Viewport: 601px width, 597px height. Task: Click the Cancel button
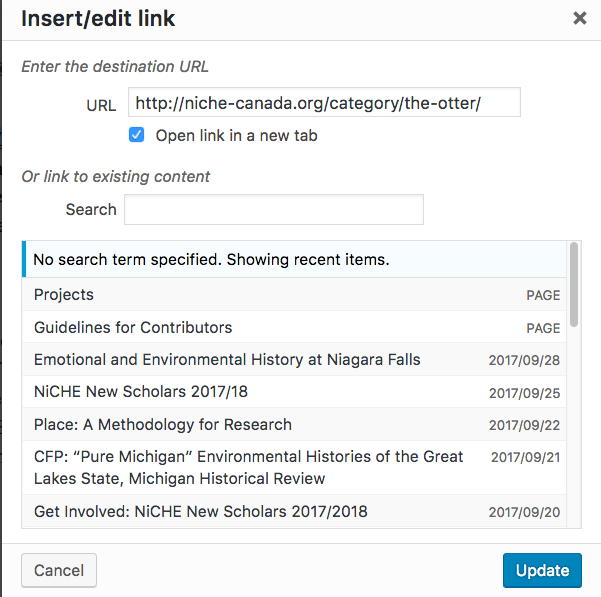click(59, 571)
